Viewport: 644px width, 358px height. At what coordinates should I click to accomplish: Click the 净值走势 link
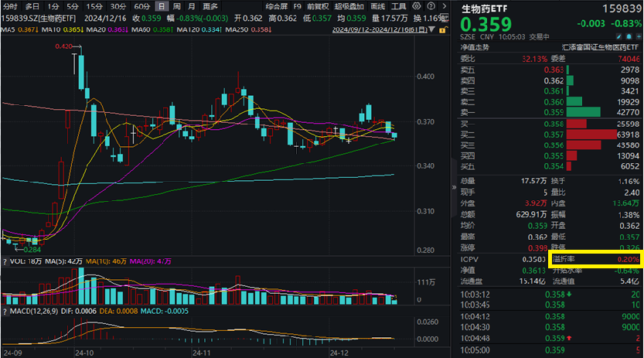tap(469, 46)
